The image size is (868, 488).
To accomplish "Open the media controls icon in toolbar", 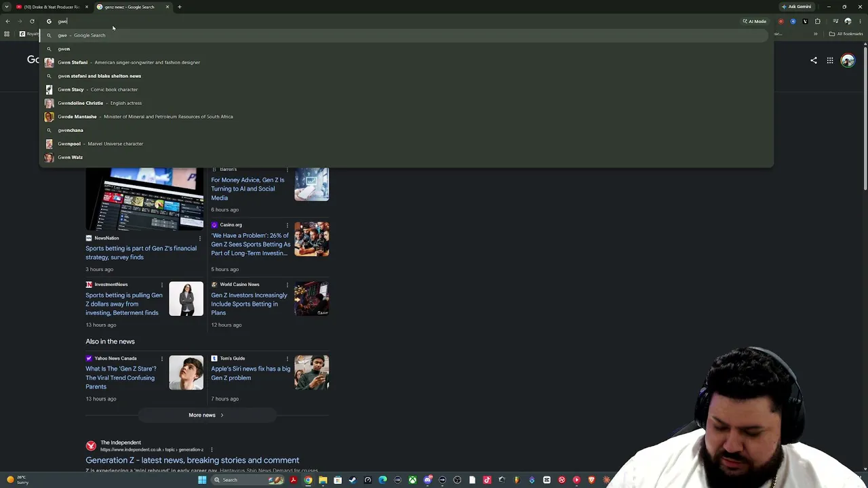I will (x=835, y=21).
